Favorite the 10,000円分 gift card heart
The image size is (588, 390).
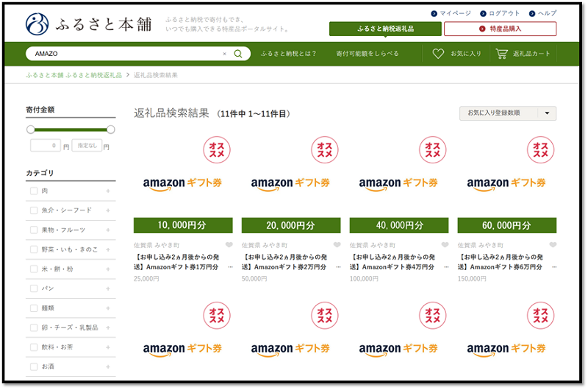click(229, 245)
